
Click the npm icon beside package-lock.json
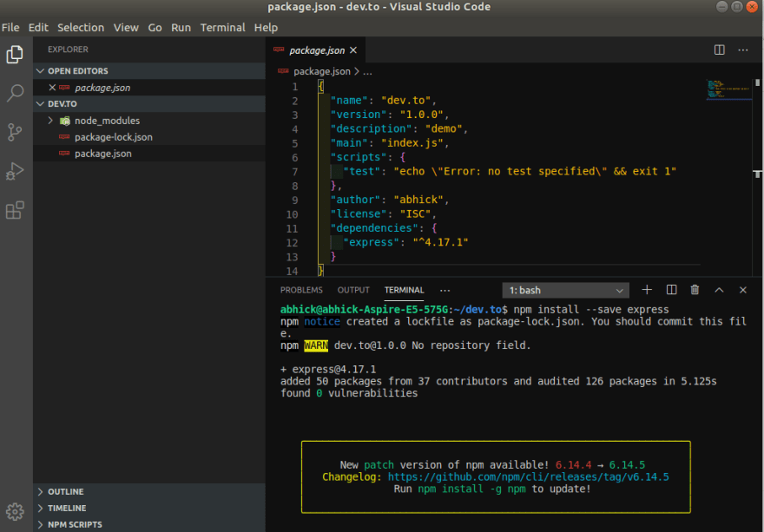pos(64,137)
